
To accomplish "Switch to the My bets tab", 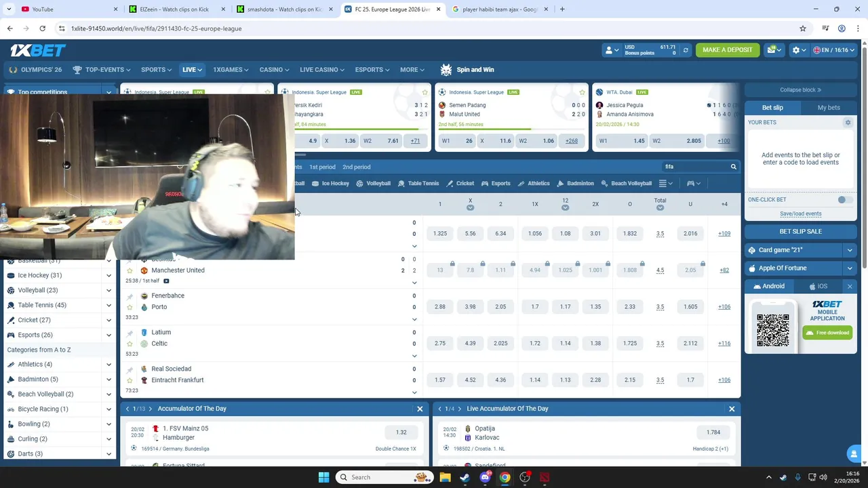I will click(x=829, y=108).
